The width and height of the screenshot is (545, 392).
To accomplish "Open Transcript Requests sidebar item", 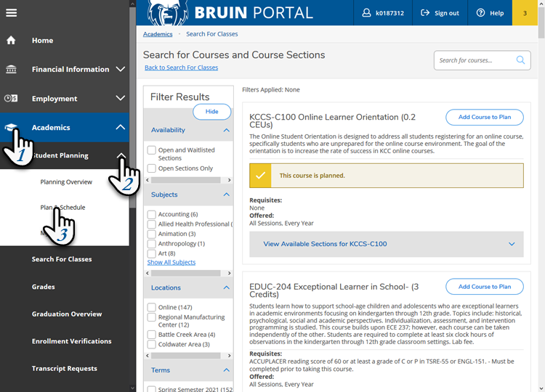I will pyautogui.click(x=64, y=368).
